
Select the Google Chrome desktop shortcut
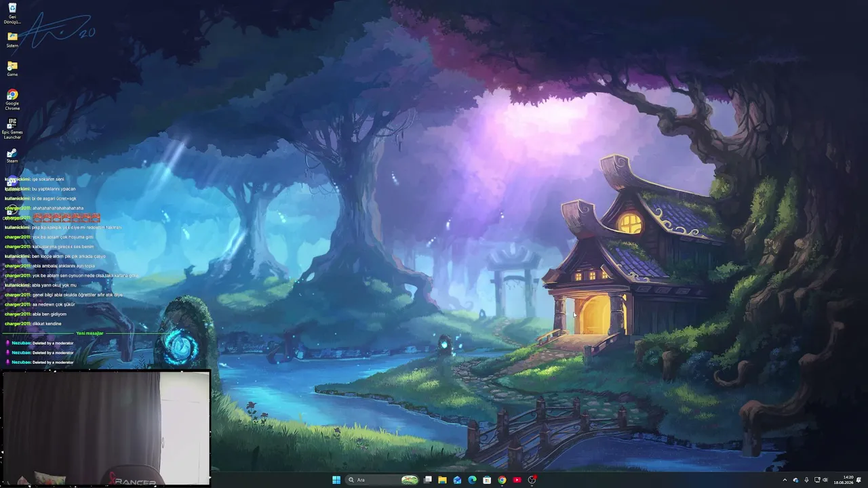click(12, 100)
